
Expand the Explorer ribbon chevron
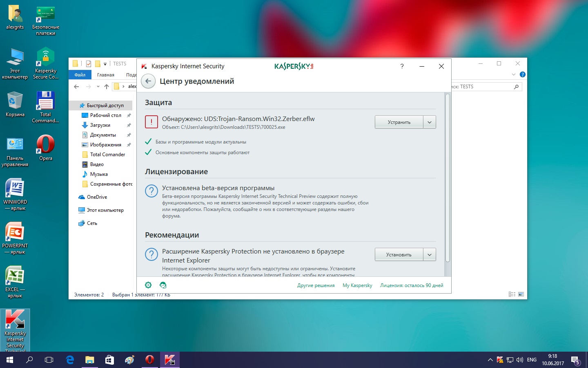514,74
